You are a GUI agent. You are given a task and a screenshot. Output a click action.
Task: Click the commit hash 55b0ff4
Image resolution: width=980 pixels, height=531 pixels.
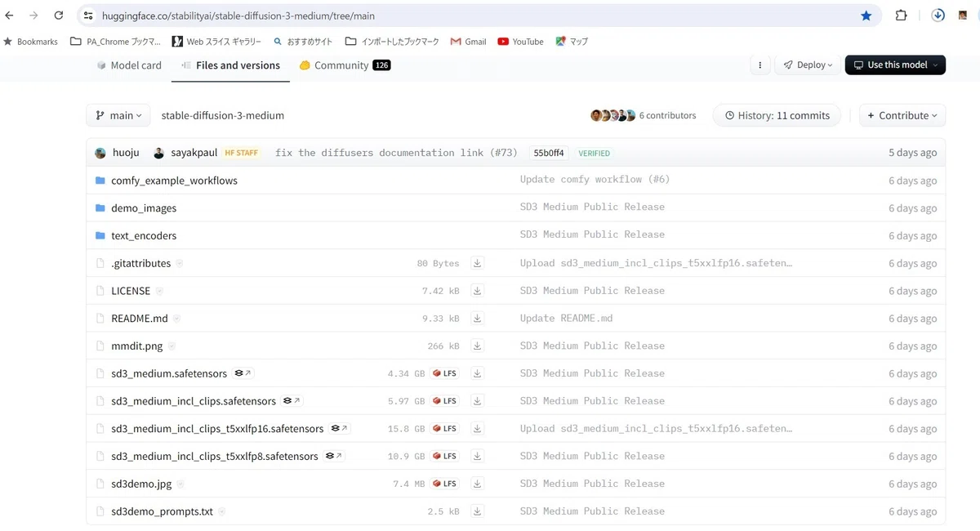[x=549, y=153]
